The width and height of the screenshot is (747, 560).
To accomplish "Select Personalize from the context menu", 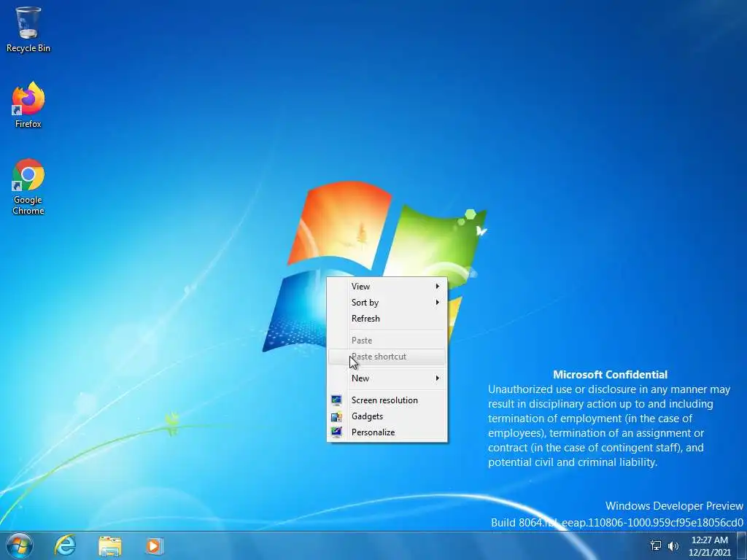I will [387, 432].
